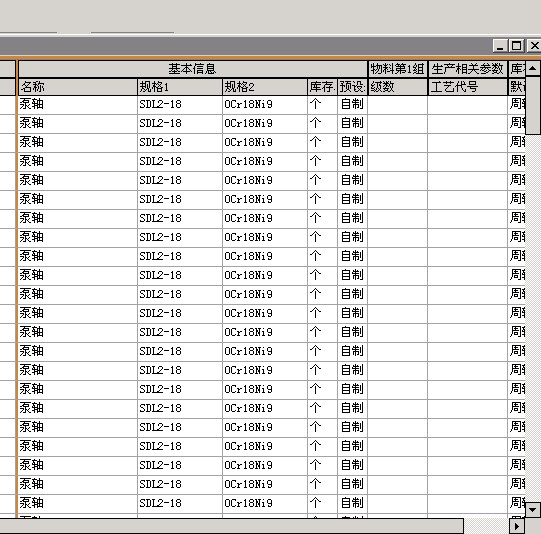The image size is (541, 534).
Task: Close the inner data window
Action: point(534,46)
